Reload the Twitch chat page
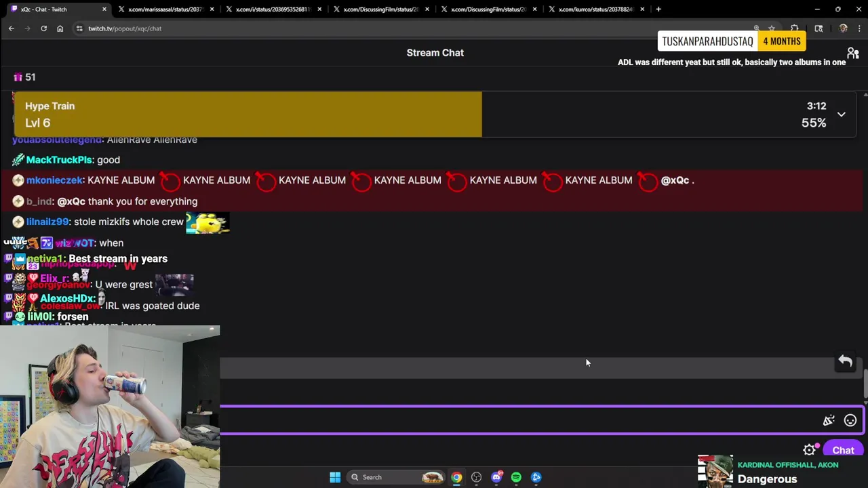The width and height of the screenshot is (868, 488). click(x=44, y=28)
